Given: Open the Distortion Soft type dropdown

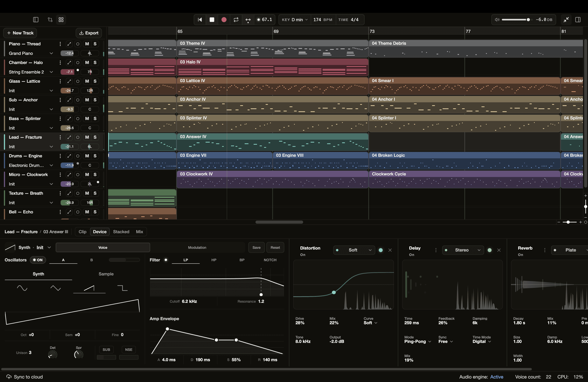Looking at the screenshot, I should pos(354,250).
